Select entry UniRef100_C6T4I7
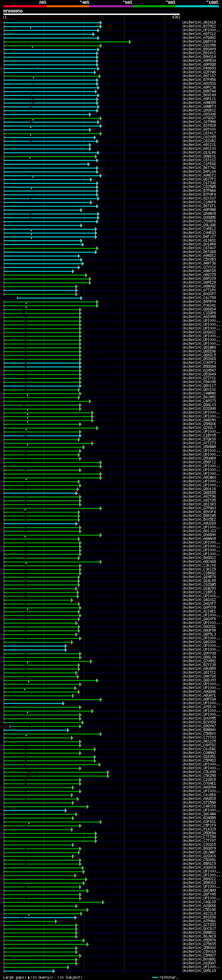The image size is (222, 980). tap(199, 133)
